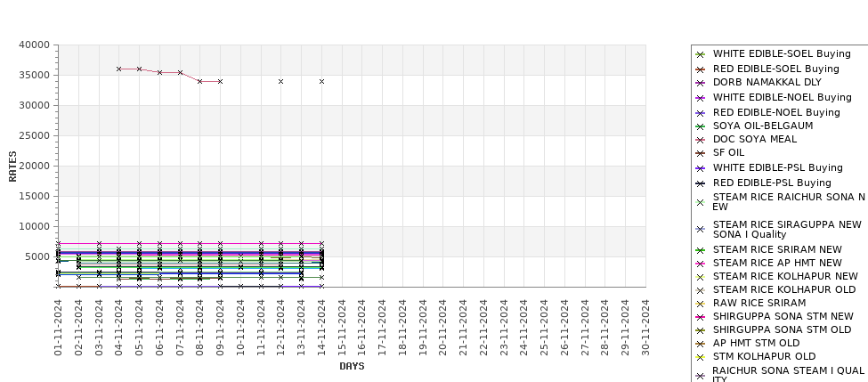Viewport: 868px width, 382px height.
Task: Click the STEAM RICE SRIRAM NEW legend marker
Action: pos(700,250)
